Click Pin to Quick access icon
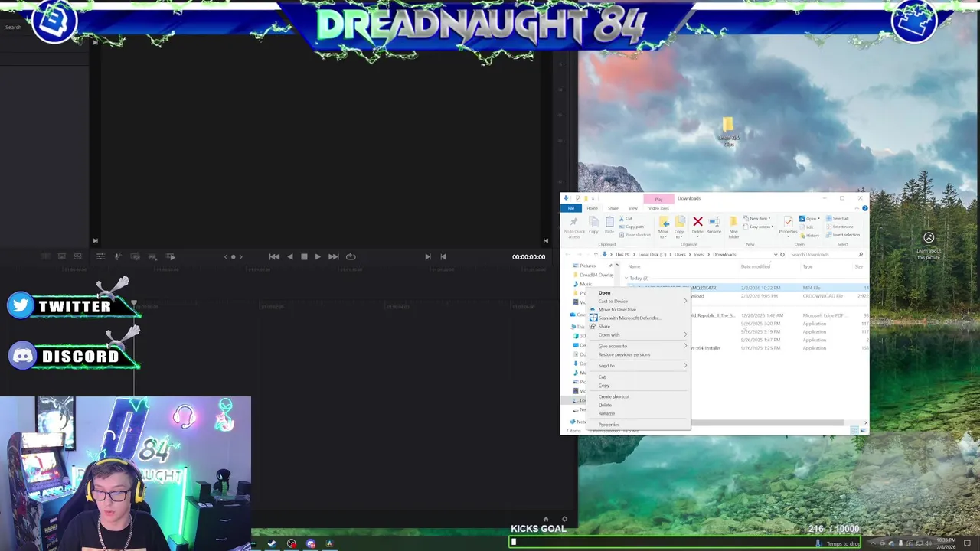Viewport: 980px width, 551px height. 573,223
